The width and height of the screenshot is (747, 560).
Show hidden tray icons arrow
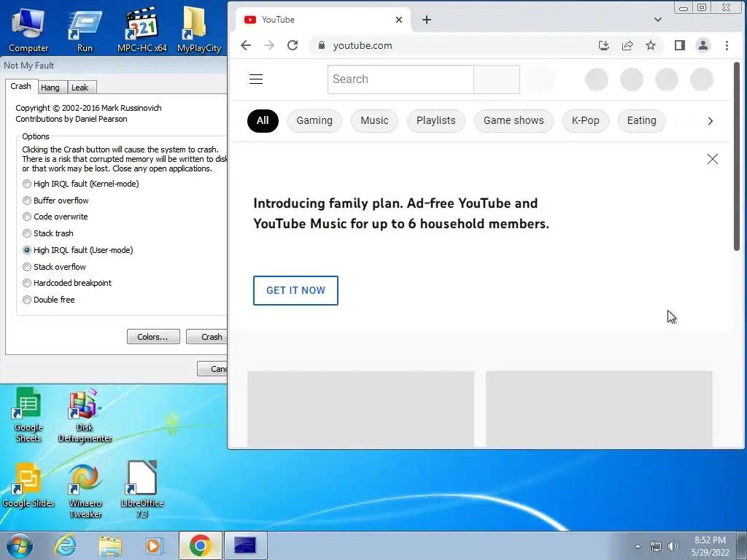click(638, 546)
